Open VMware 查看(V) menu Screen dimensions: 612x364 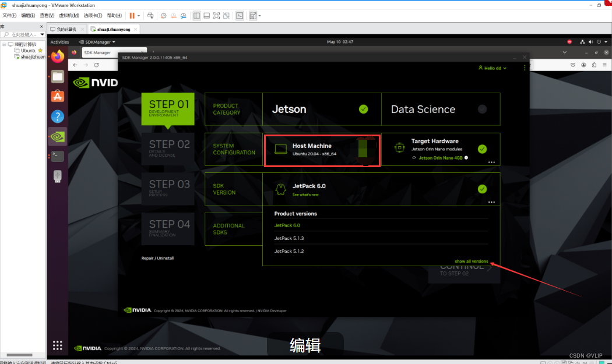tap(47, 16)
